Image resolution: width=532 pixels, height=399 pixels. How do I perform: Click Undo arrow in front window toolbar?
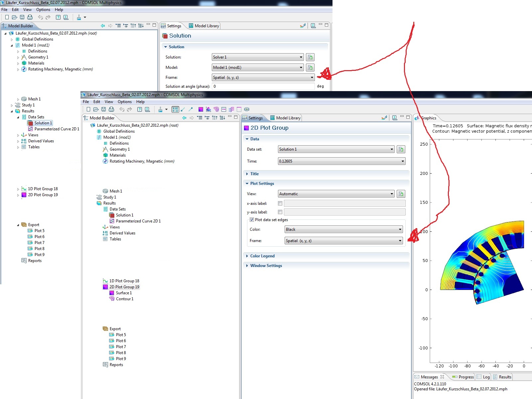122,109
